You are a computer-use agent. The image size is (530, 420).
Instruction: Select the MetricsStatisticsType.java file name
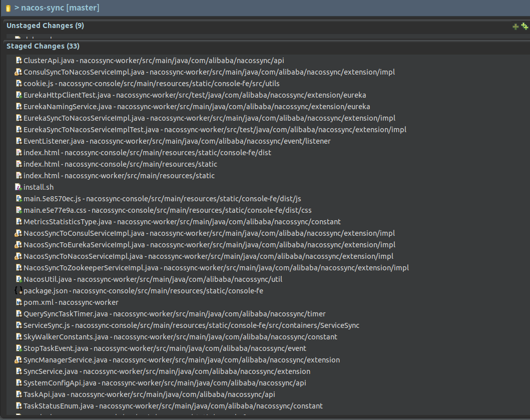68,221
